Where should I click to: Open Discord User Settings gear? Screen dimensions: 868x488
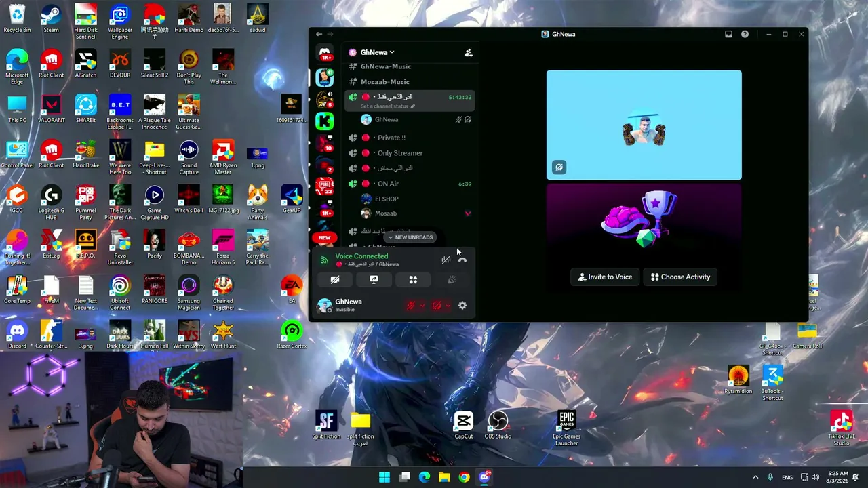[462, 306]
